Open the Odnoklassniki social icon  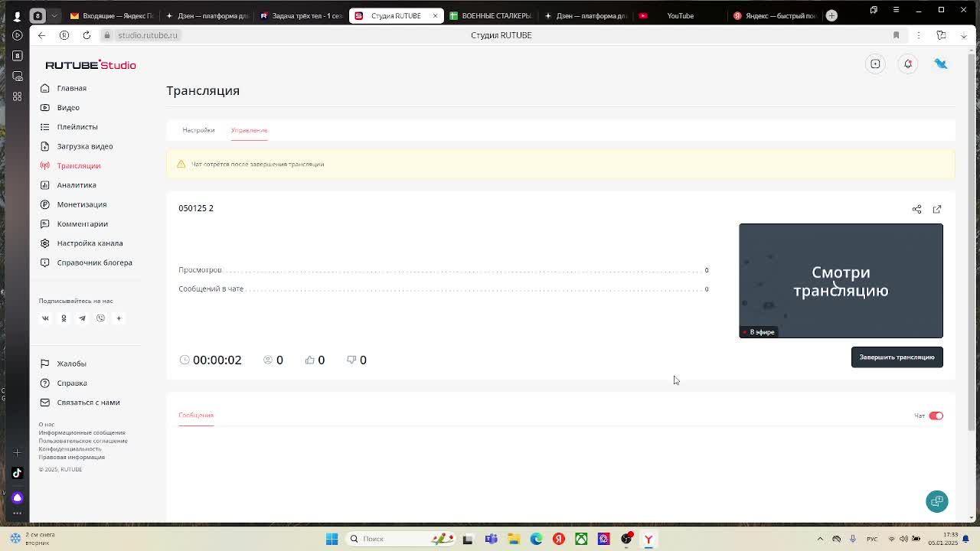click(64, 318)
